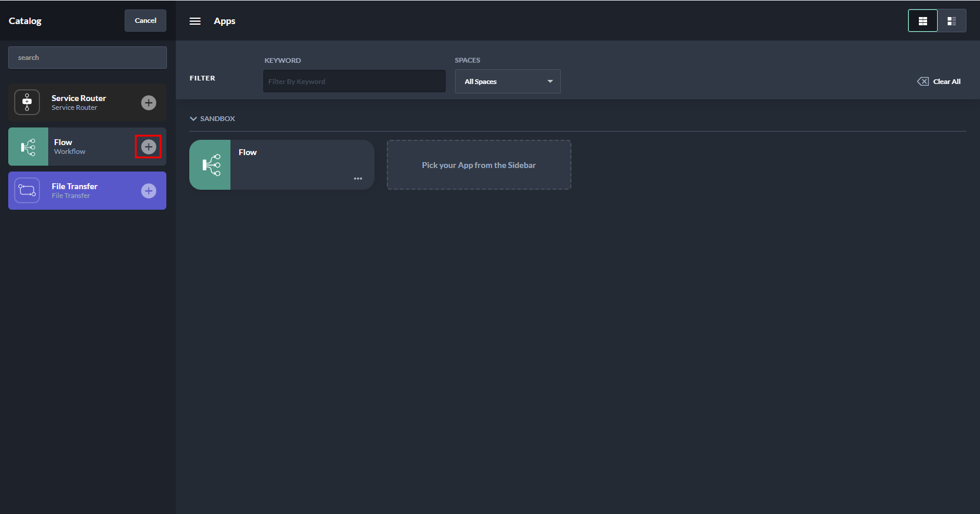
Task: Open the Flow app tile icon in Sandbox
Action: (210, 165)
